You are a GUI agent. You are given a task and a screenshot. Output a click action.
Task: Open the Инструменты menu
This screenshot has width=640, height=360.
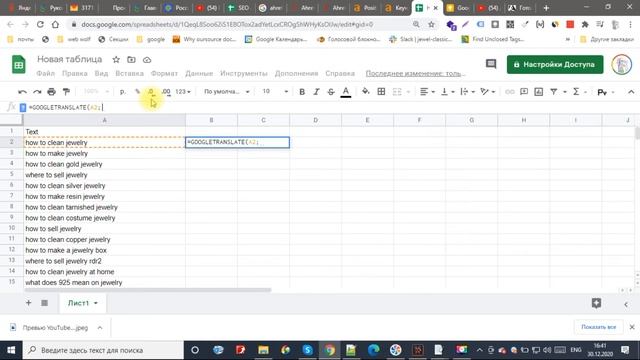coord(244,73)
